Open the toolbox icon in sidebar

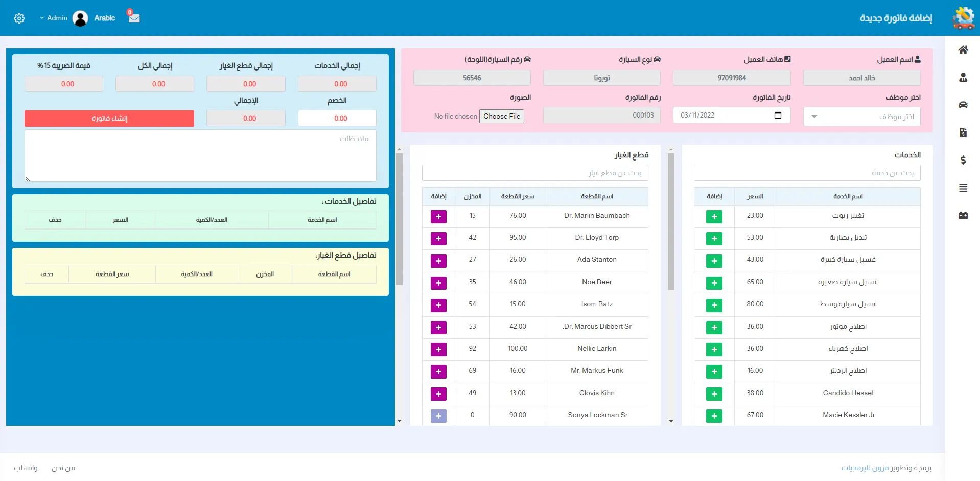963,215
